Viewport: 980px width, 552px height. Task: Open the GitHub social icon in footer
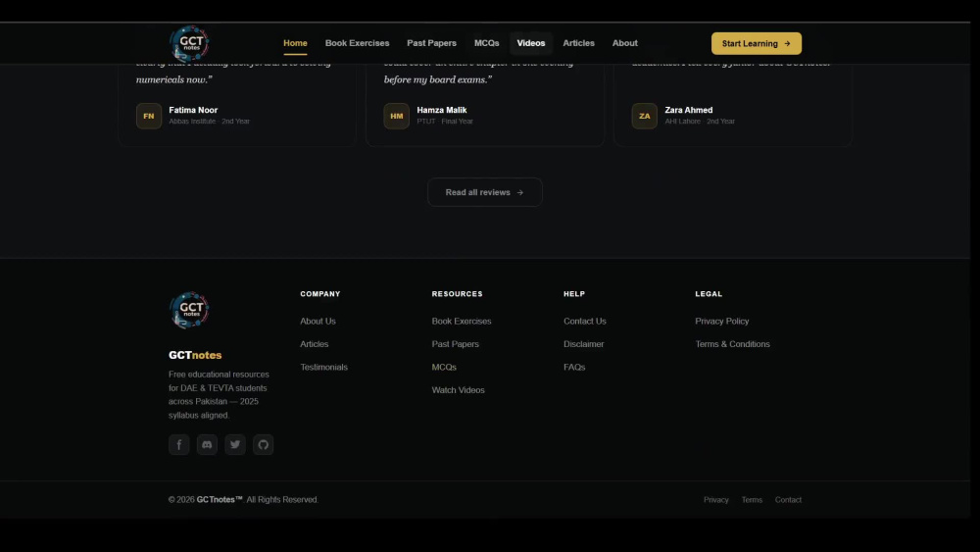tap(263, 444)
